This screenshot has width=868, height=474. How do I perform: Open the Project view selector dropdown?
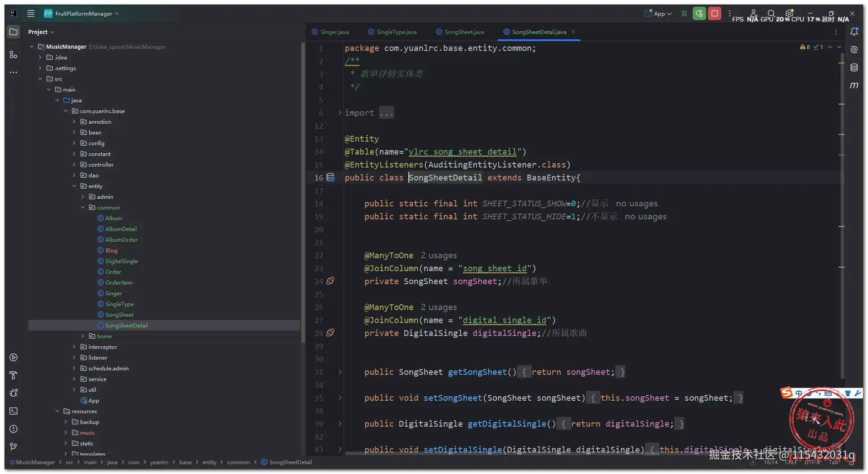[x=41, y=32]
